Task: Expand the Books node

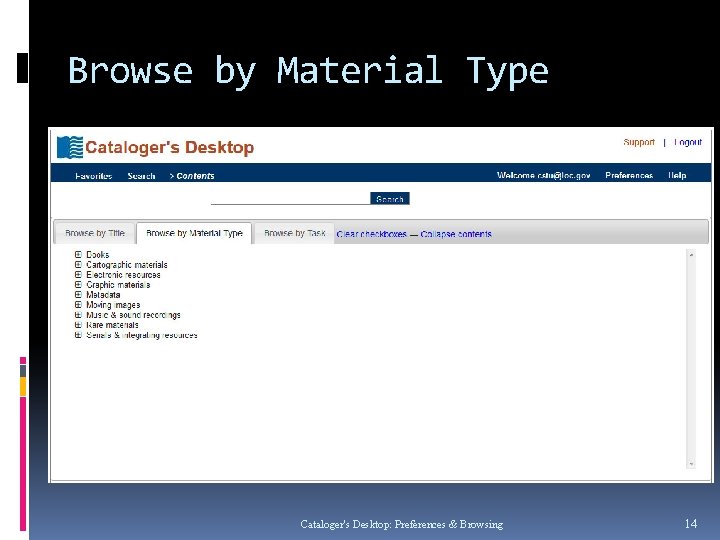Action: 78,254
